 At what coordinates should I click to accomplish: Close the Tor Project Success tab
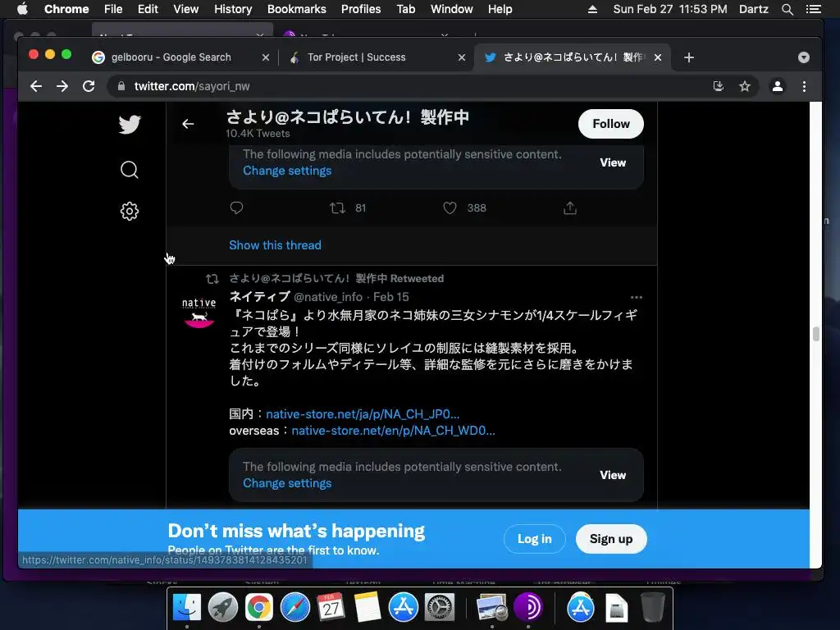(461, 57)
